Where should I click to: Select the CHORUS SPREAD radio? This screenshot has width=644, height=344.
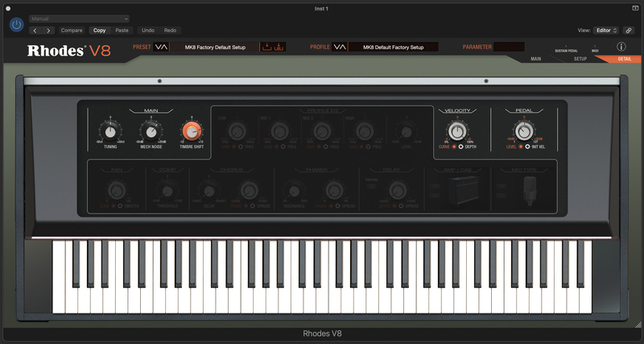click(253, 206)
